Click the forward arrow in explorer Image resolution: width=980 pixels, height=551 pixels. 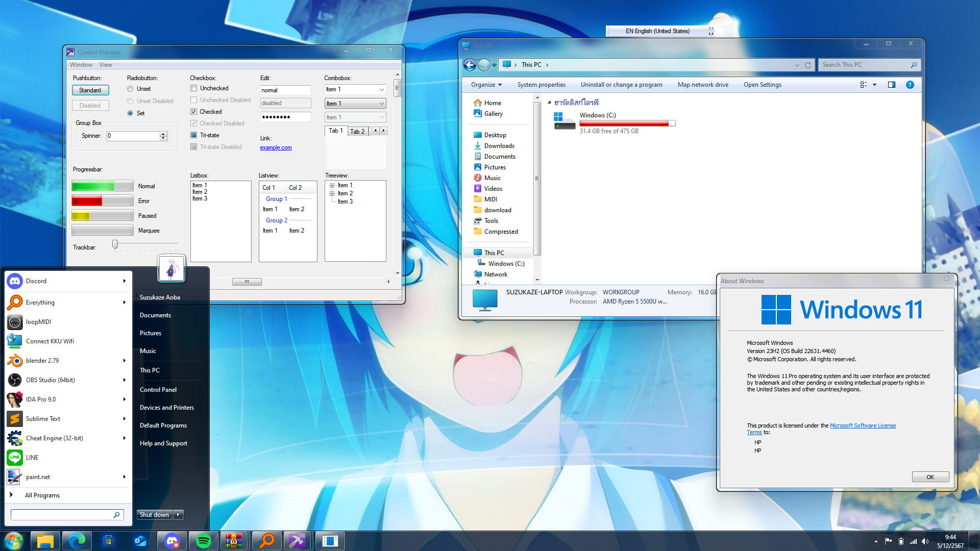tap(484, 65)
